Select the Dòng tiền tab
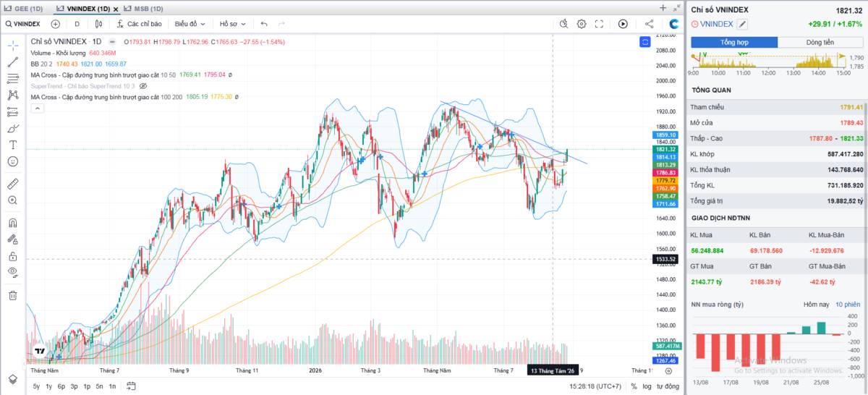Viewport: 868px width, 395px height. pyautogui.click(x=820, y=42)
